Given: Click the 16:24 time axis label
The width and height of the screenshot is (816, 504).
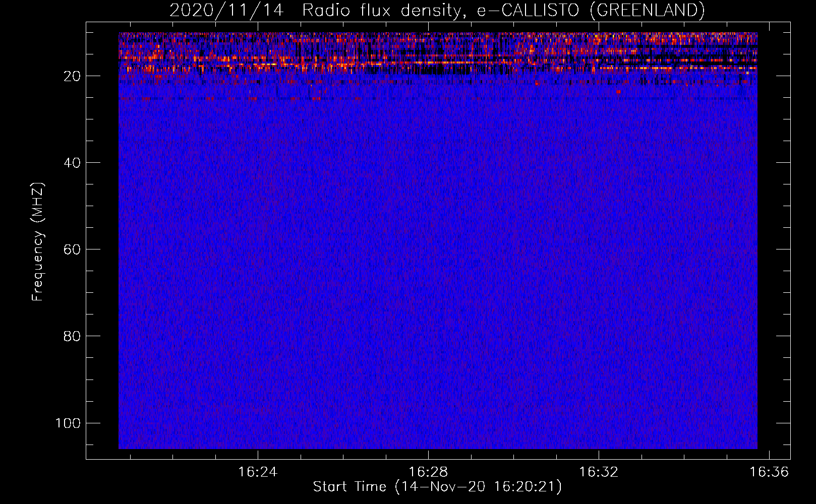Looking at the screenshot, I should click(258, 472).
